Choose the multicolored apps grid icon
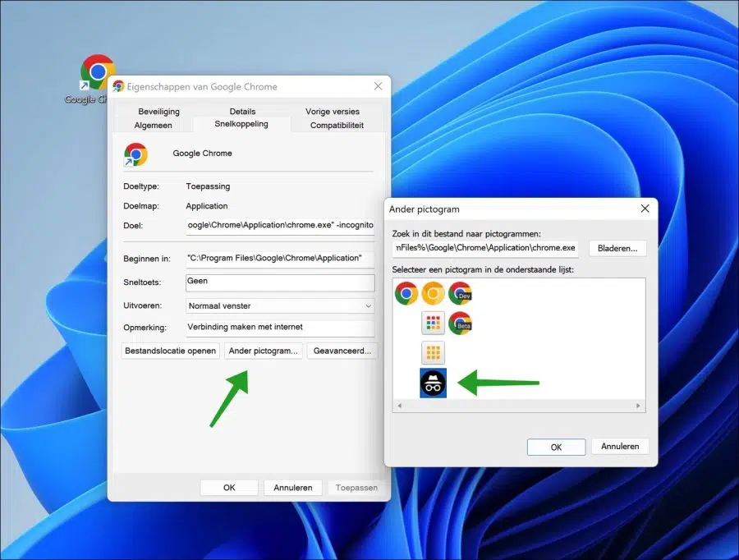739x560 pixels. tap(433, 324)
